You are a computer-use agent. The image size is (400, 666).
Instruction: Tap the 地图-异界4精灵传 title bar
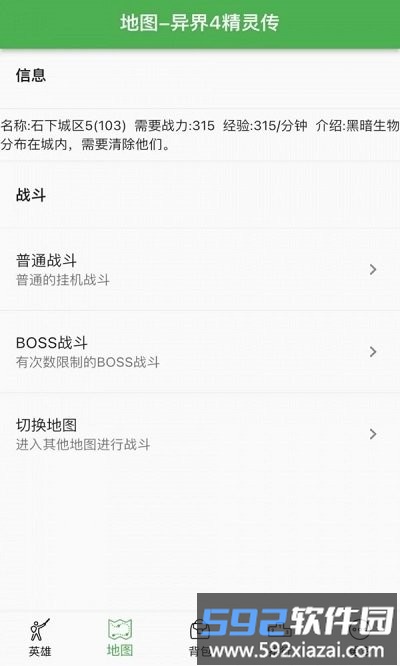(200, 24)
